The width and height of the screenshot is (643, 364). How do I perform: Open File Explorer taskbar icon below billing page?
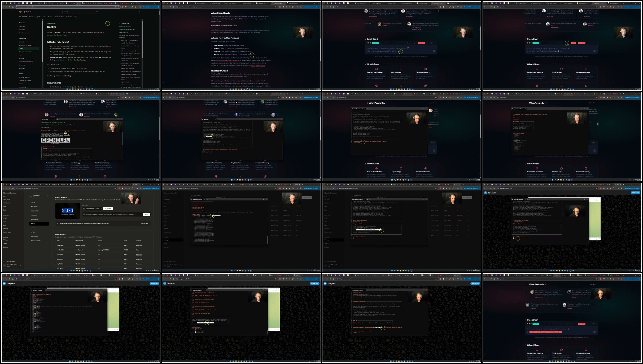tap(80, 270)
